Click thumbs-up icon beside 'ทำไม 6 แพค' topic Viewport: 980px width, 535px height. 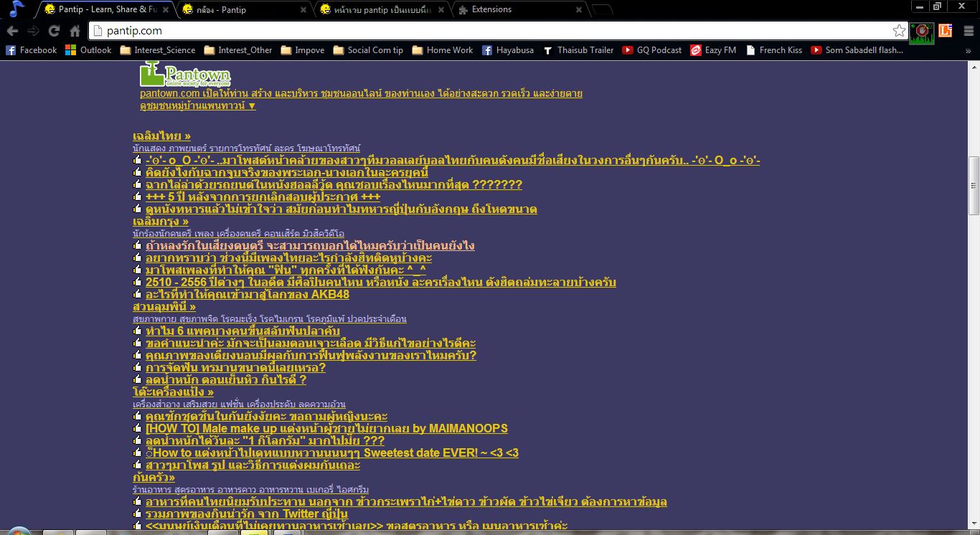(x=138, y=331)
